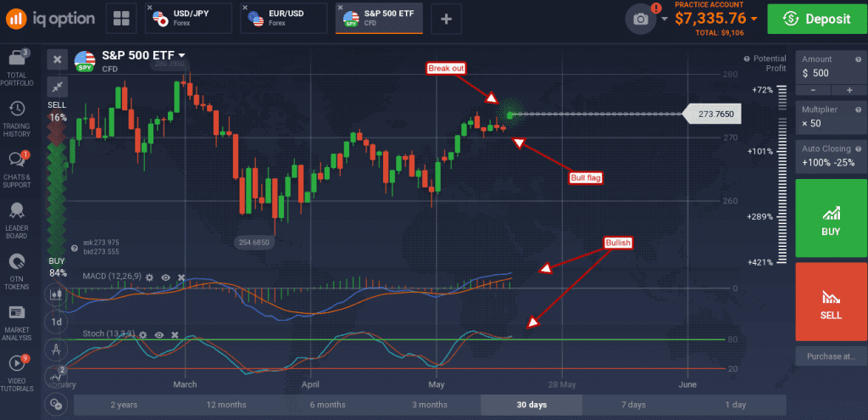Open the drawing tools compass icon
The width and height of the screenshot is (868, 420).
tap(56, 349)
